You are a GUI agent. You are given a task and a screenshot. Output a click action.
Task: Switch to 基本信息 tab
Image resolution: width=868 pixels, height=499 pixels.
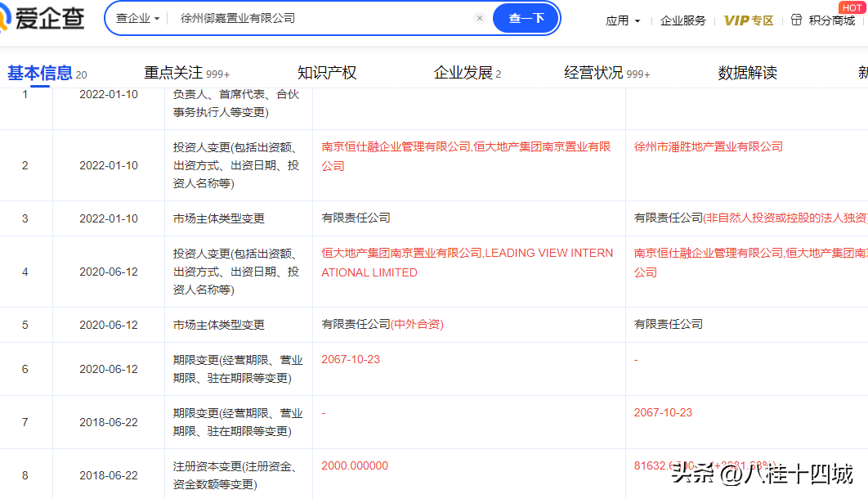pos(47,73)
